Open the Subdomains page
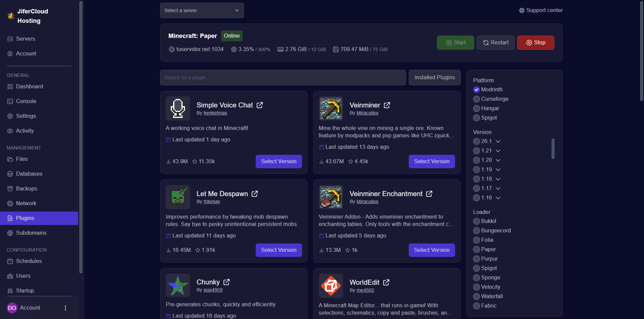644x319 pixels. pos(39,233)
